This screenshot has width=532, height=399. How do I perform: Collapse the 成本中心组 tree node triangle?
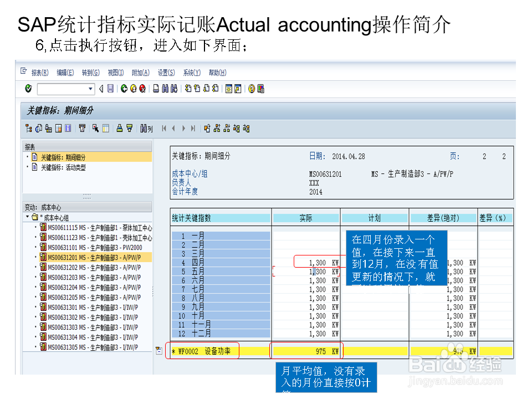click(27, 217)
